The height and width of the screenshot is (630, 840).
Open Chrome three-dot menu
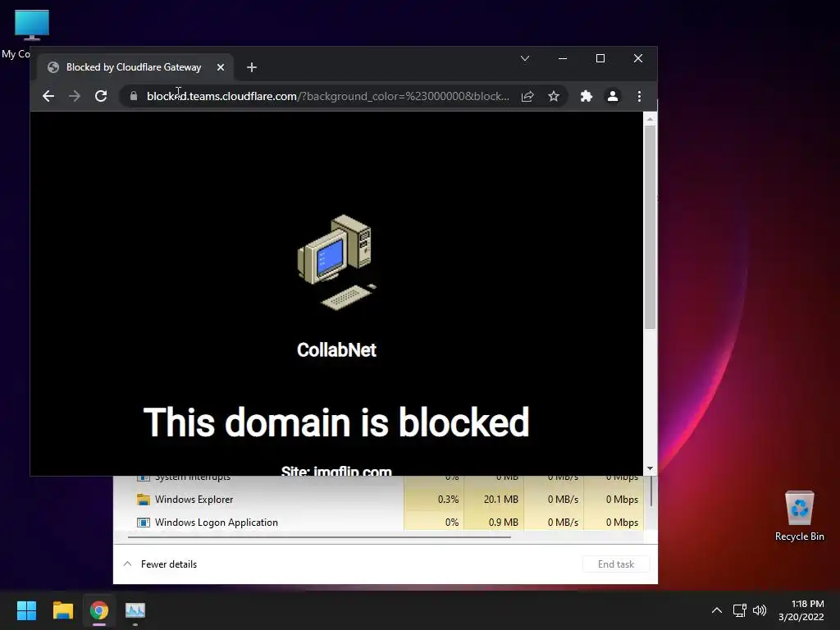pyautogui.click(x=639, y=96)
